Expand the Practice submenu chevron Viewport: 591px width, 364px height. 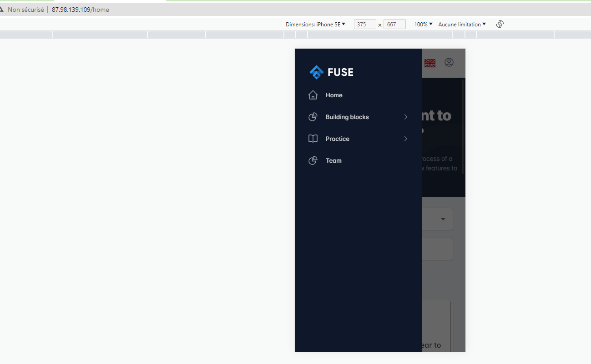coord(406,139)
